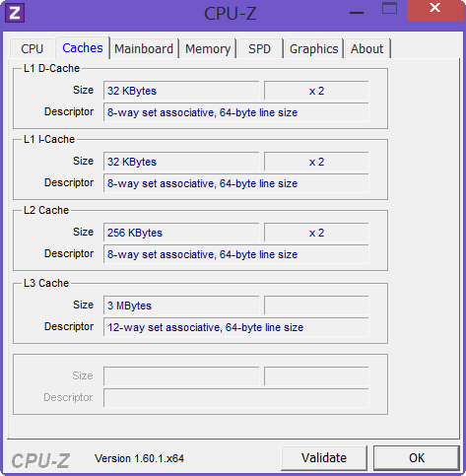Click the Version 1.60.1.x64 text
Viewport: 466px width, 476px height.
[139, 458]
